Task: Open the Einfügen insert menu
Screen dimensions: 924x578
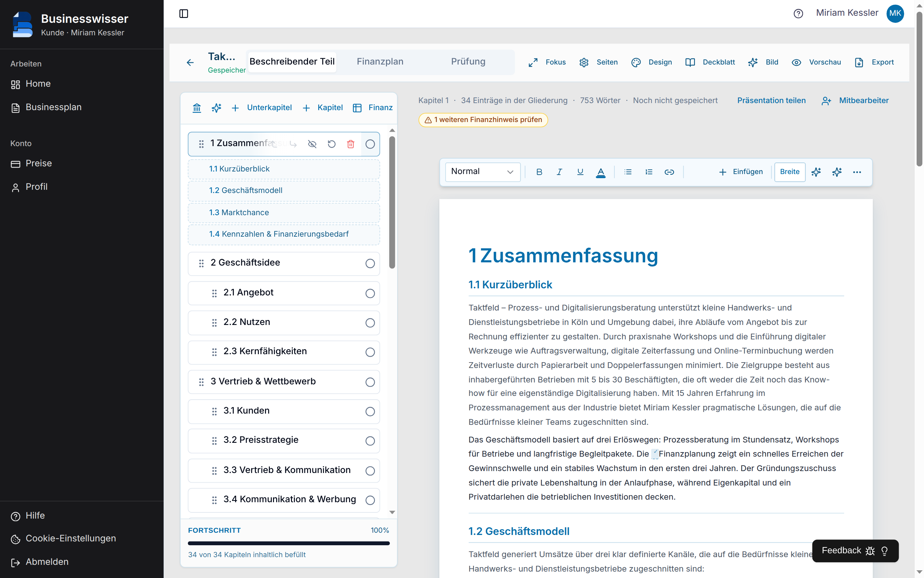Action: pos(740,172)
